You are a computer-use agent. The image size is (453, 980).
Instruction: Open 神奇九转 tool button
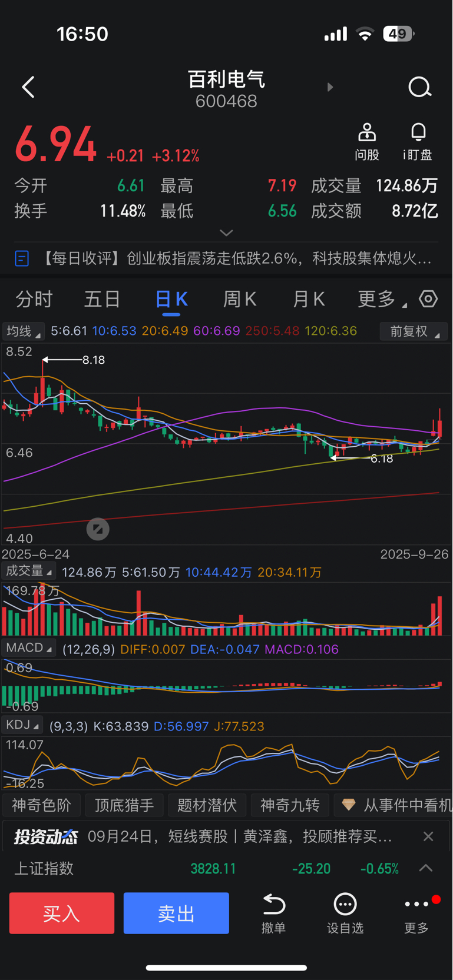click(x=290, y=805)
